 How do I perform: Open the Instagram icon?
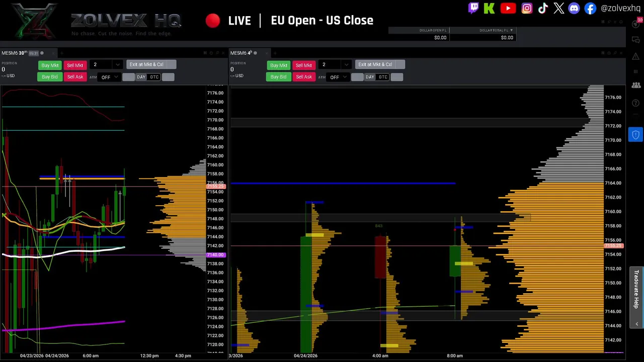pyautogui.click(x=527, y=8)
